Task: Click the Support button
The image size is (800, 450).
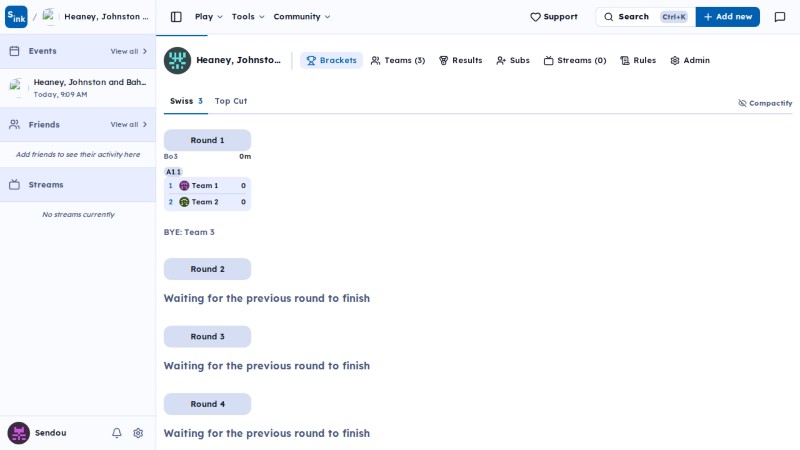Action: click(554, 17)
